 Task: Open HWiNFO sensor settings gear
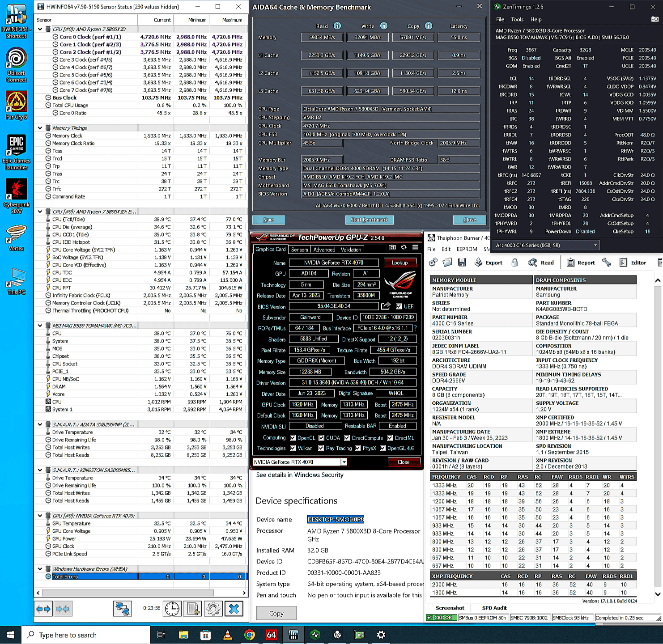pyautogui.click(x=213, y=609)
